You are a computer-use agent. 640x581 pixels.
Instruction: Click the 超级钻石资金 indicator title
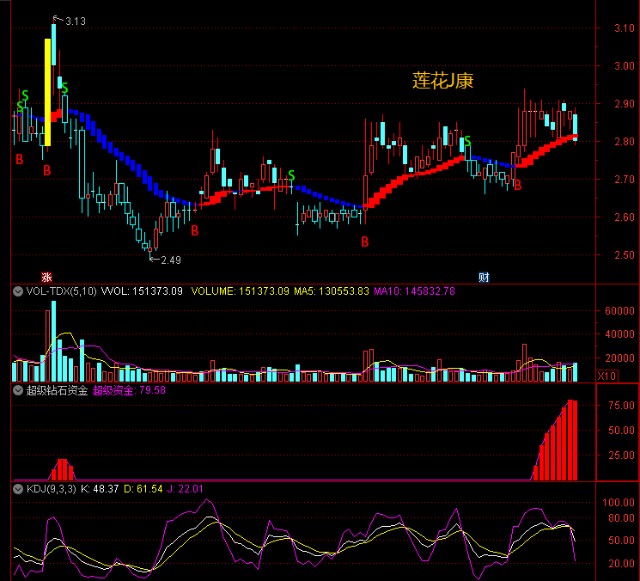[57, 390]
